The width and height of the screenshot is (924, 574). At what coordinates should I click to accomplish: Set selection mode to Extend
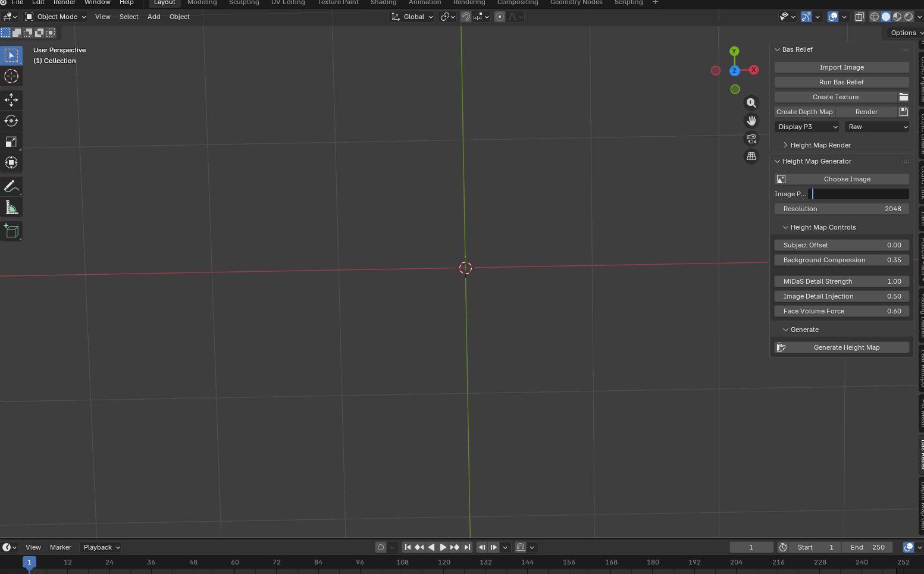17,33
